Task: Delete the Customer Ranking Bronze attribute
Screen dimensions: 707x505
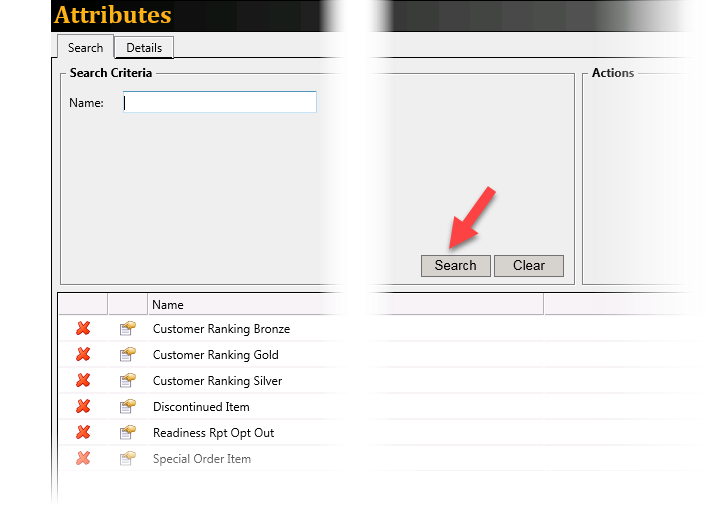Action: click(84, 328)
